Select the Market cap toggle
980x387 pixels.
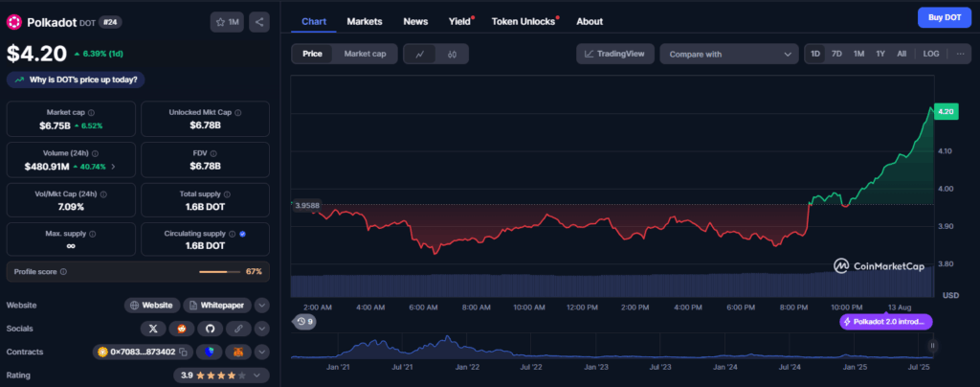click(365, 54)
